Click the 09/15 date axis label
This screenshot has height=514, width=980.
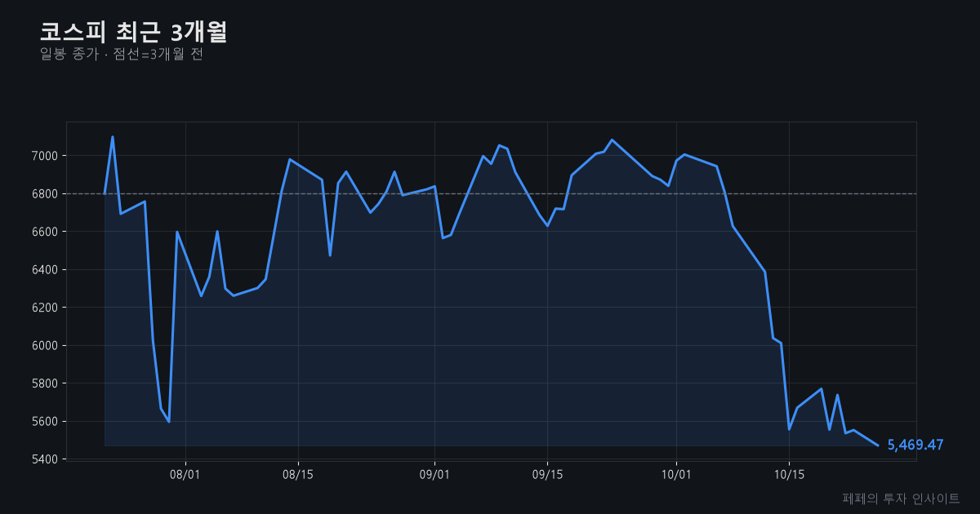547,475
